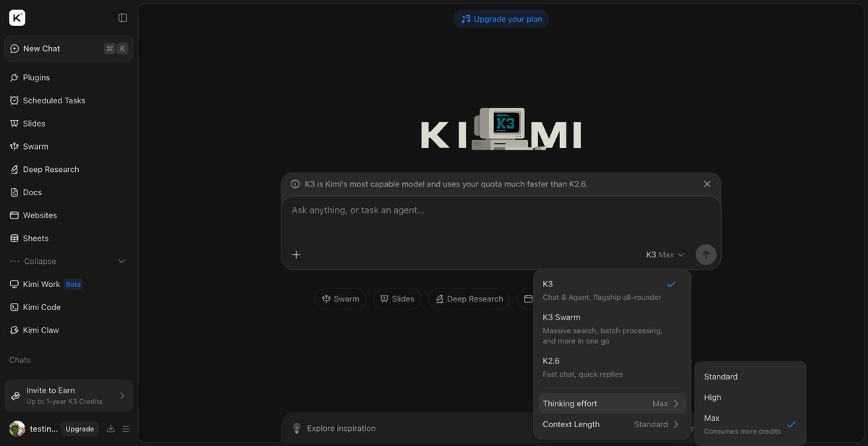
Task: Open the K3 Max model dropdown
Action: [665, 254]
